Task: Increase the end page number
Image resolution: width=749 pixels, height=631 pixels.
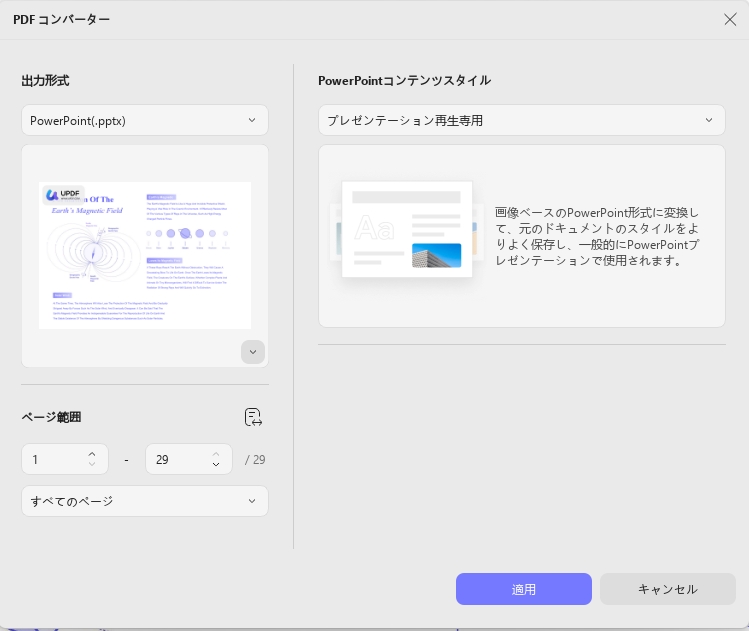Action: pyautogui.click(x=216, y=454)
